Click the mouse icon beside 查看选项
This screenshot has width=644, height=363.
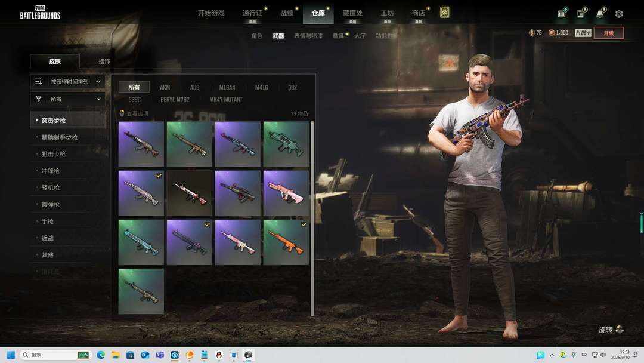click(x=122, y=113)
